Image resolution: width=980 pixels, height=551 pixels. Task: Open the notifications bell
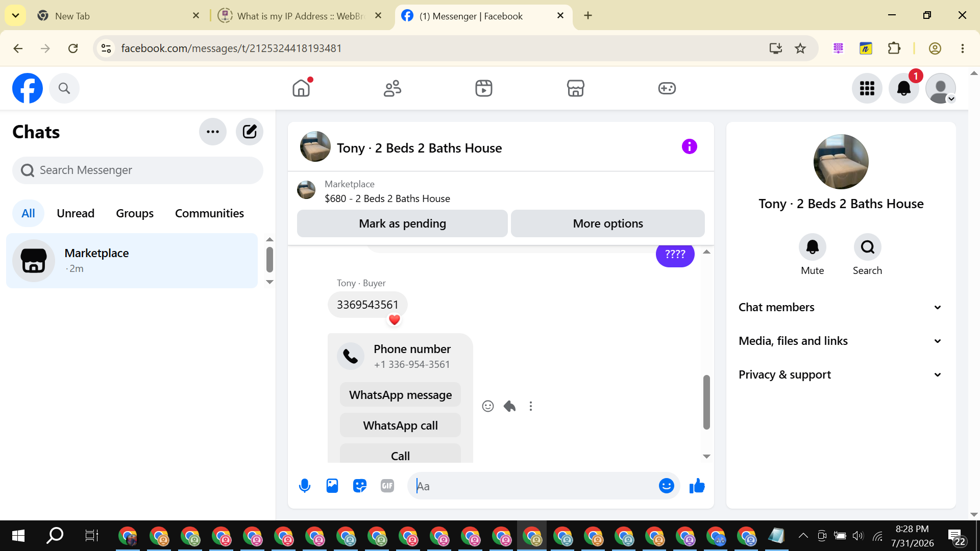[904, 88]
